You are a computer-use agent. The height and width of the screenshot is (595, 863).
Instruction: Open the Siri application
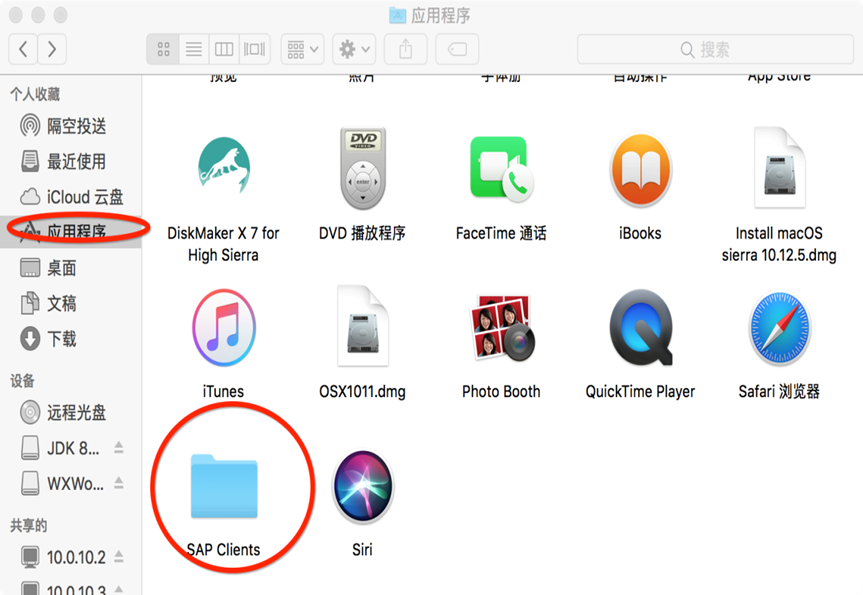coord(363,486)
